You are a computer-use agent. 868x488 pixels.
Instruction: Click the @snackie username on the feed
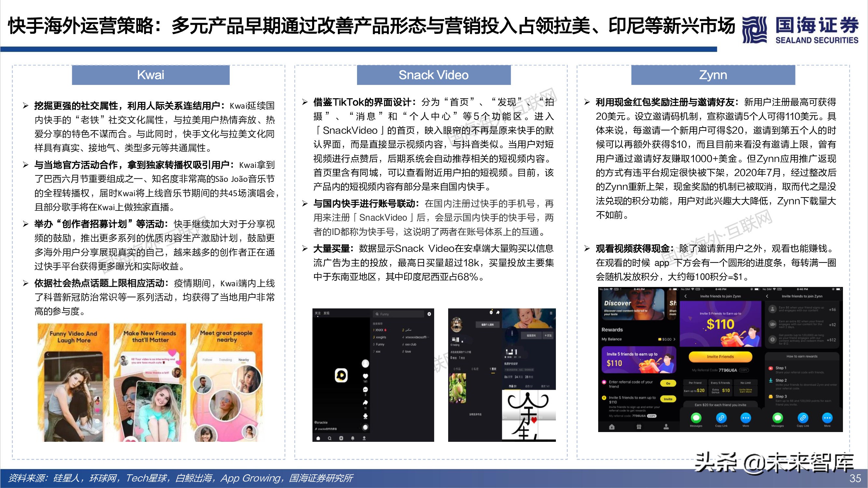[x=321, y=422]
